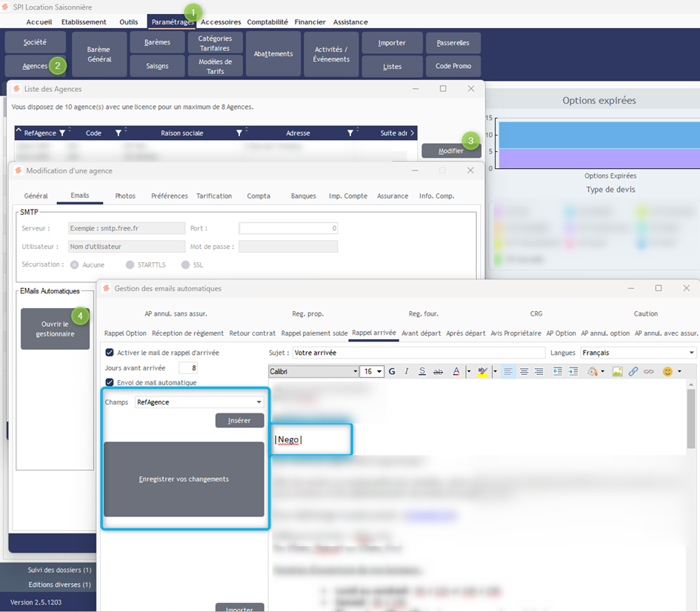The height and width of the screenshot is (612, 700).
Task: Open the Calibri font family dropdown
Action: pyautogui.click(x=354, y=371)
